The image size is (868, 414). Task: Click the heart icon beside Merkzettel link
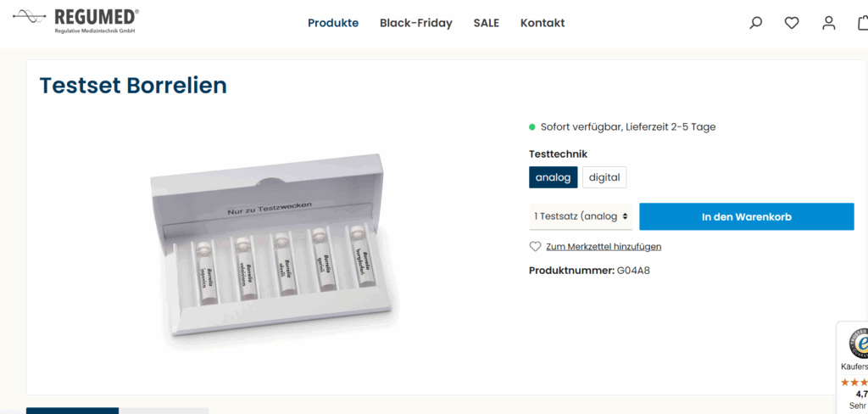(x=535, y=247)
